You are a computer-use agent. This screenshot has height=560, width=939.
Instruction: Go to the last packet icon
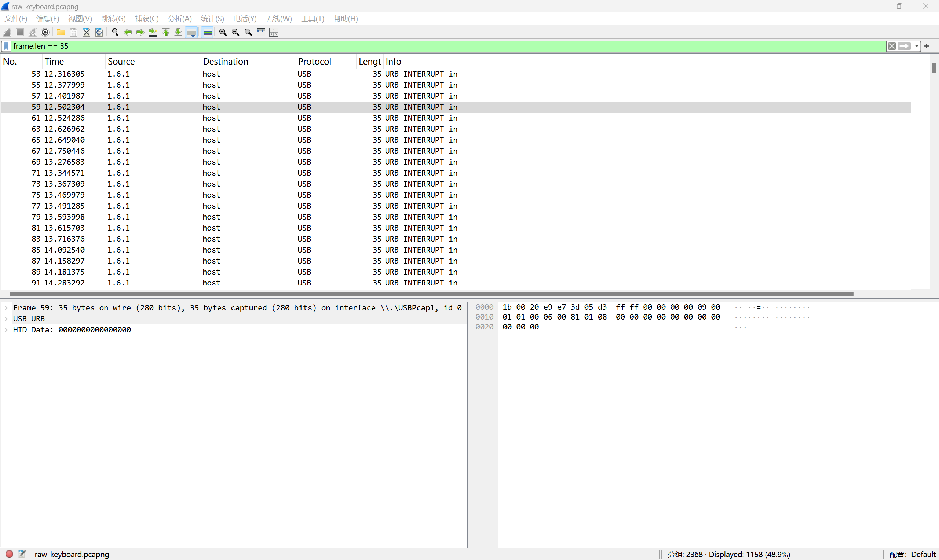pyautogui.click(x=178, y=33)
